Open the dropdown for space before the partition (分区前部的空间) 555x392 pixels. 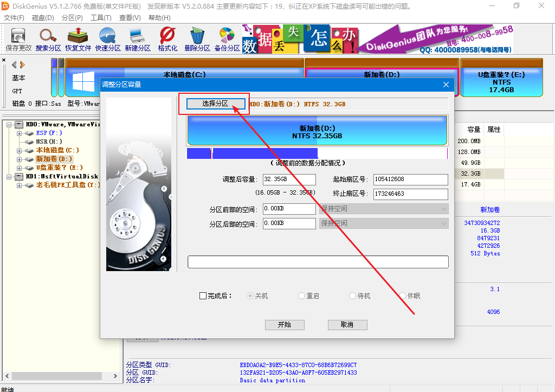(384, 209)
